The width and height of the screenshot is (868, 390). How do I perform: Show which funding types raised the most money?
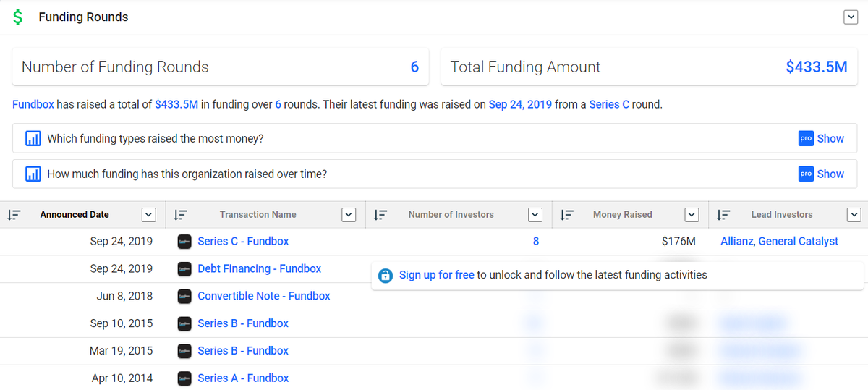click(x=830, y=138)
